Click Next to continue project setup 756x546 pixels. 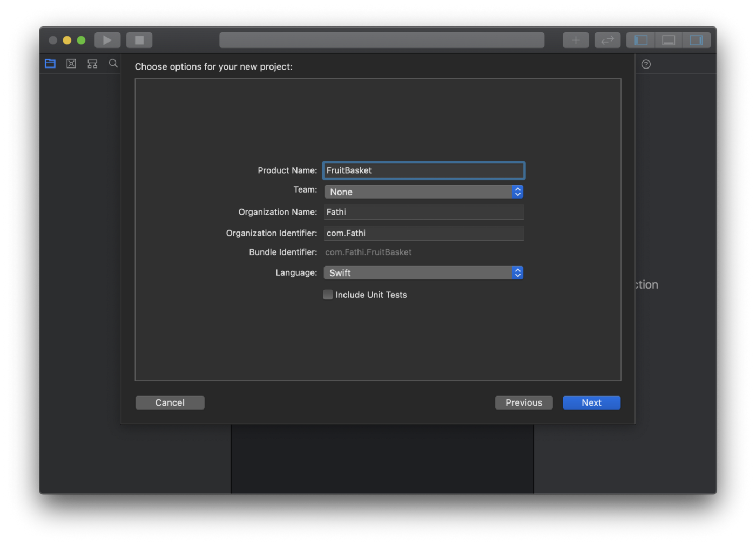(x=591, y=402)
